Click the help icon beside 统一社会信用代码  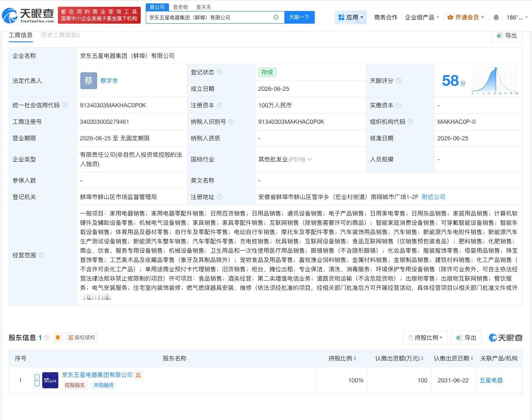(65, 105)
